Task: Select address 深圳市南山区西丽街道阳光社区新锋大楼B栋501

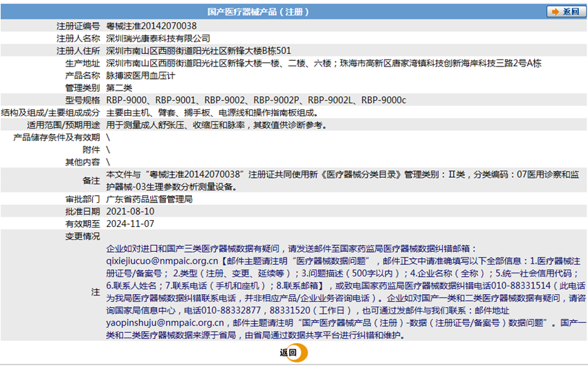Action: [x=199, y=51]
